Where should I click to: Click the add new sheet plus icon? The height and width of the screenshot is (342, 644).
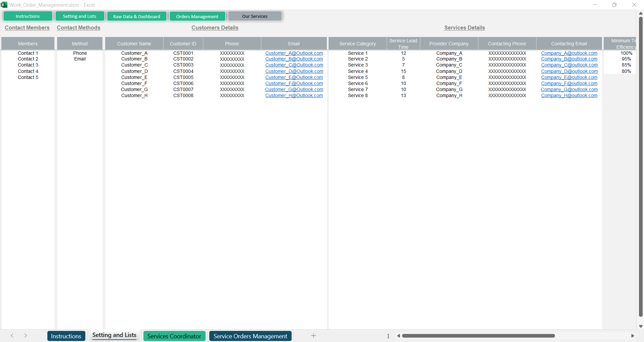pos(313,336)
